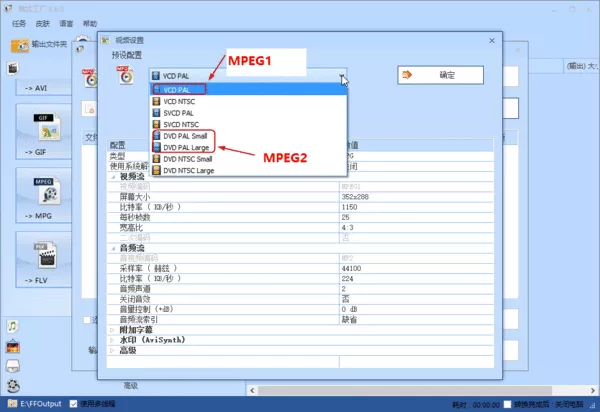Click the 预设配置 label in dialog
This screenshot has height=412, width=600.
pos(127,55)
